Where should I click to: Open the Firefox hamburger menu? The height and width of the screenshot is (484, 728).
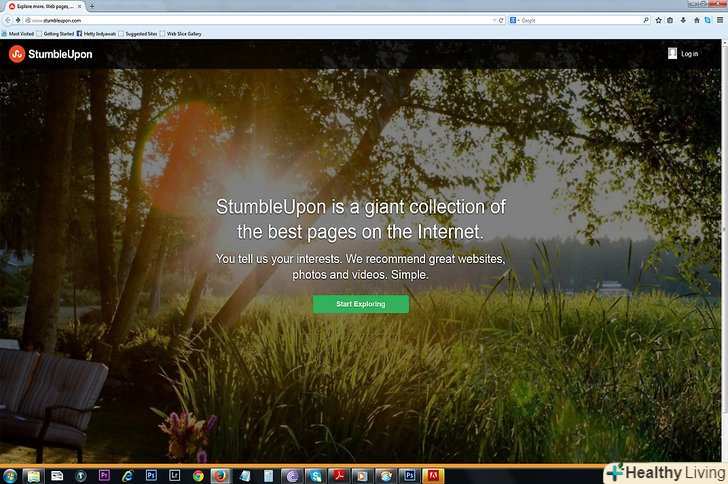click(x=720, y=20)
